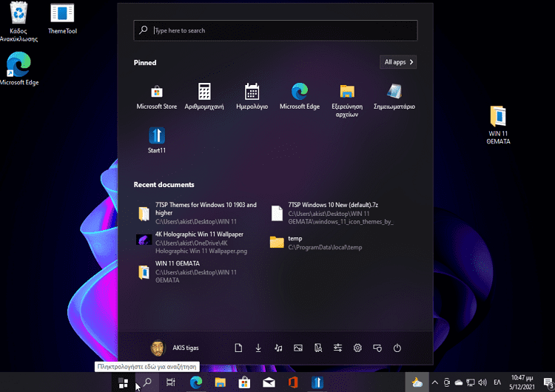Switch ΕΛ input language indicator
The width and height of the screenshot is (555, 392).
pyautogui.click(x=497, y=382)
